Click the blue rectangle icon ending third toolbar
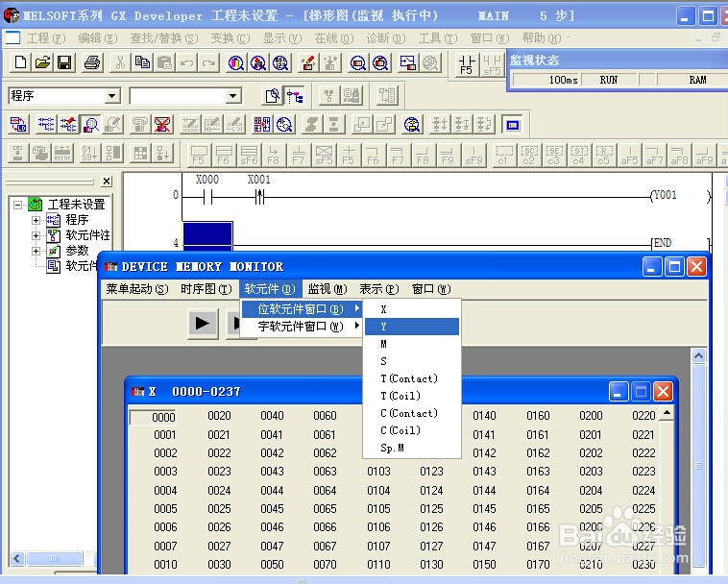 tap(513, 125)
